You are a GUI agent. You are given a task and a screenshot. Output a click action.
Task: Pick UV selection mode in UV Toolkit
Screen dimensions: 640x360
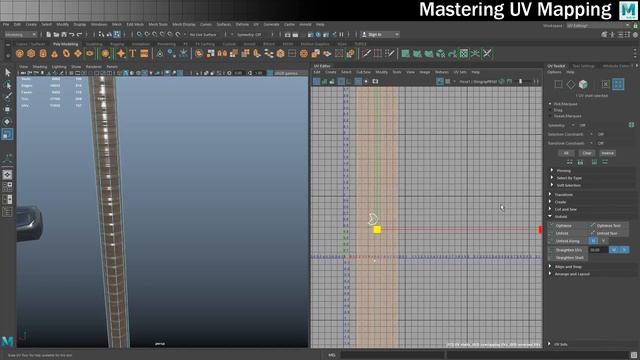click(x=605, y=84)
